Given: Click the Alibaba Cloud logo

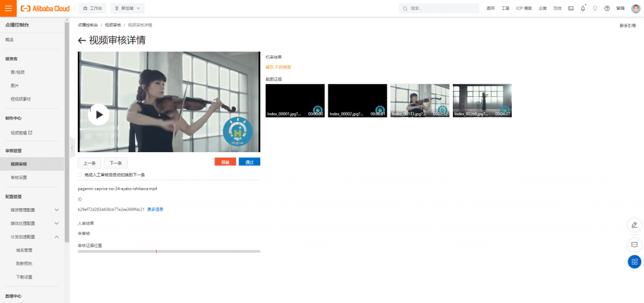Looking at the screenshot, I should pyautogui.click(x=45, y=8).
